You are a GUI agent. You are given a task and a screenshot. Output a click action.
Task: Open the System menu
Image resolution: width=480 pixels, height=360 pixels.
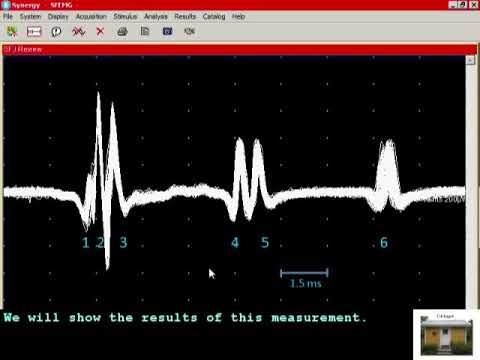pos(30,16)
